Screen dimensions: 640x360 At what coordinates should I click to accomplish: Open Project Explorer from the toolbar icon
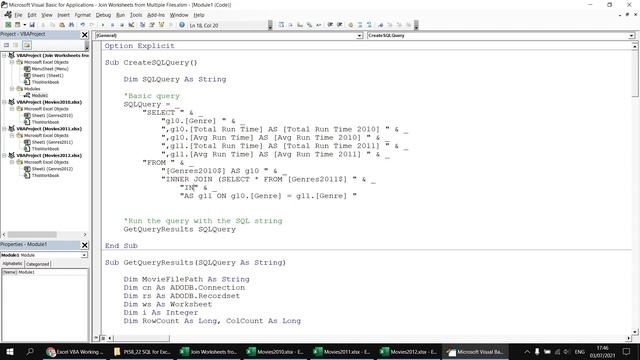[142, 25]
